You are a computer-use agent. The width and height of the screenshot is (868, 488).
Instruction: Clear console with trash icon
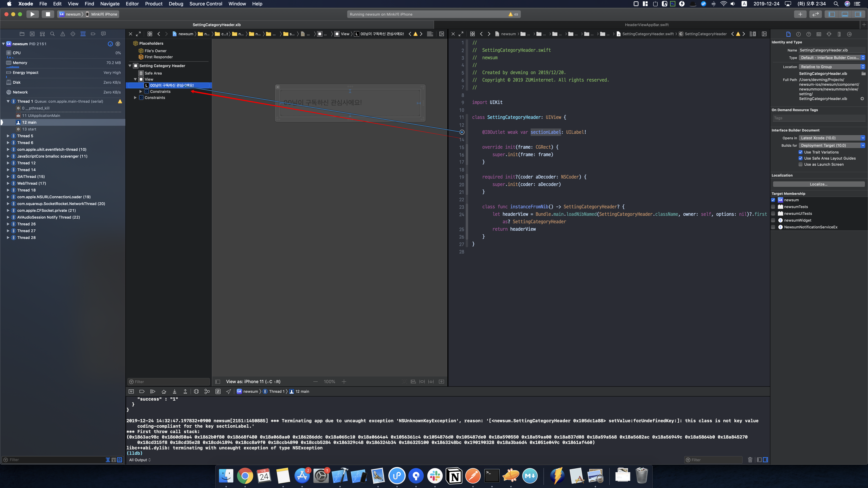pos(750,460)
